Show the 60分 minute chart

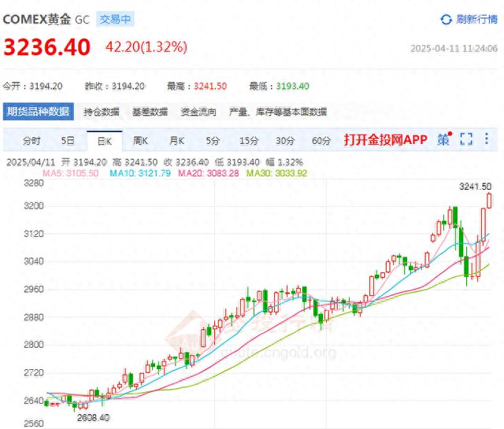click(x=321, y=141)
